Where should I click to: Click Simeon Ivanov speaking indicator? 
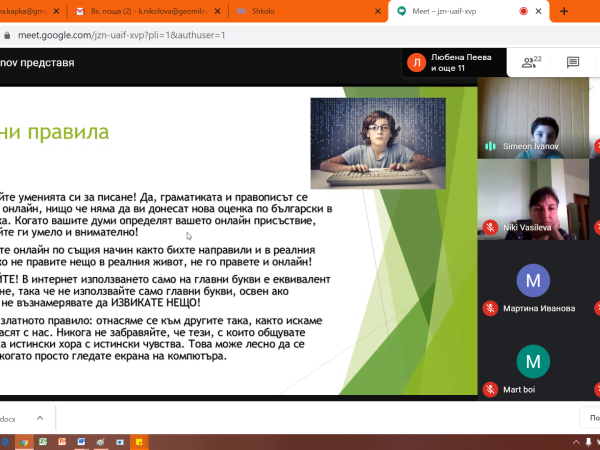coord(490,146)
